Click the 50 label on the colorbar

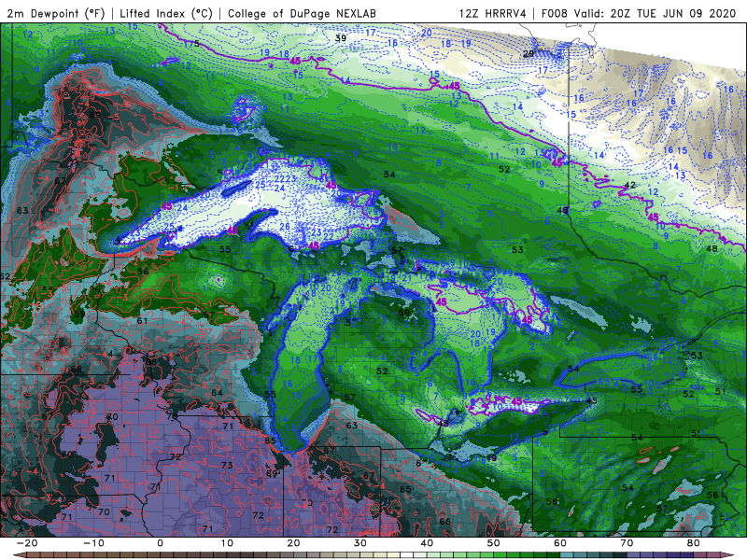494,543
